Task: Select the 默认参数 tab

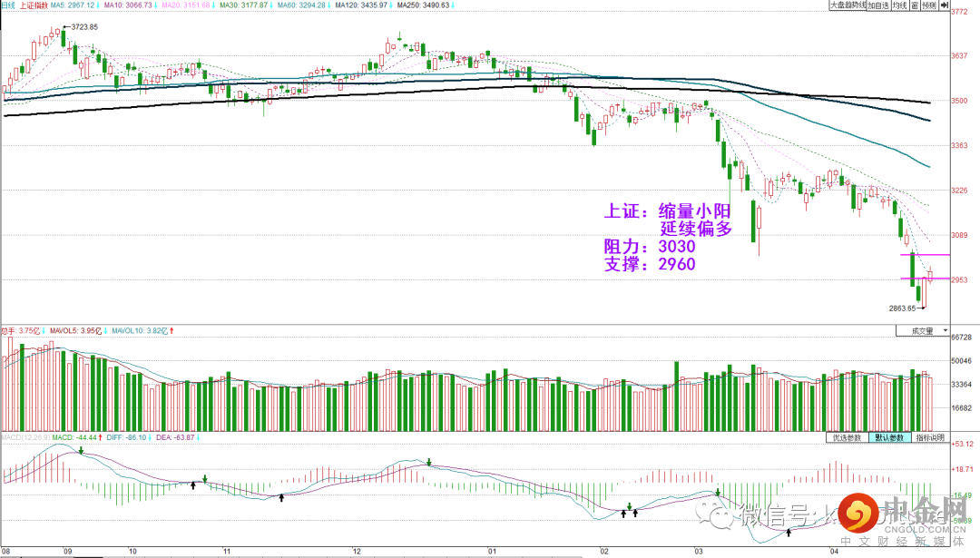Action: [889, 437]
